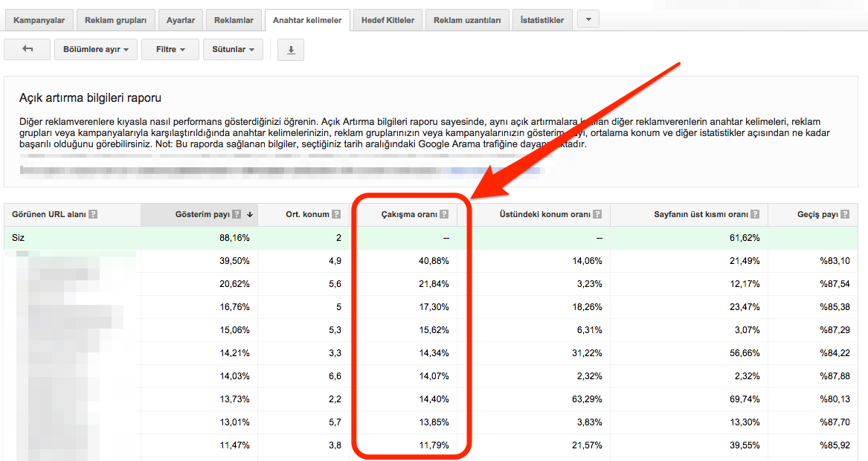This screenshot has height=461, width=868.
Task: Open the Filtre dropdown
Action: [170, 49]
